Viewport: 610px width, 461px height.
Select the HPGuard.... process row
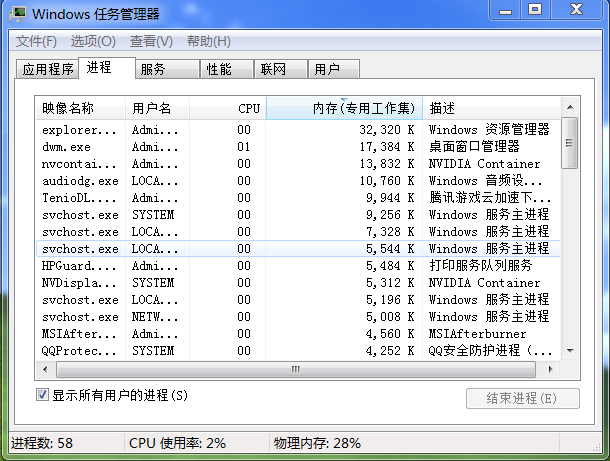pos(298,266)
